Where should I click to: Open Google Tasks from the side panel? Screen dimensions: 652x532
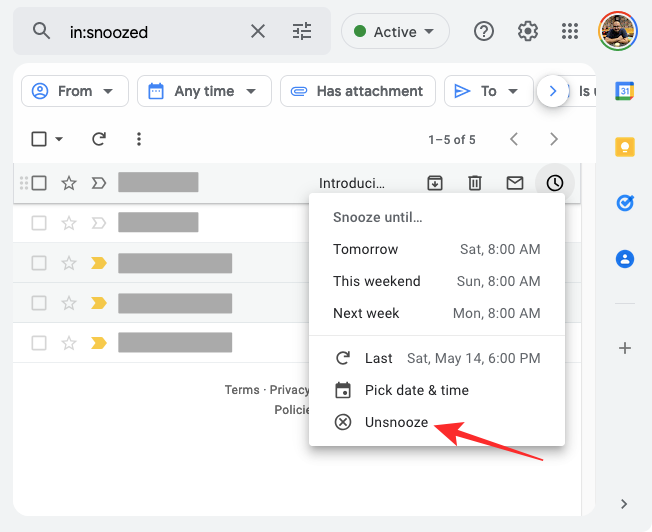tap(625, 203)
